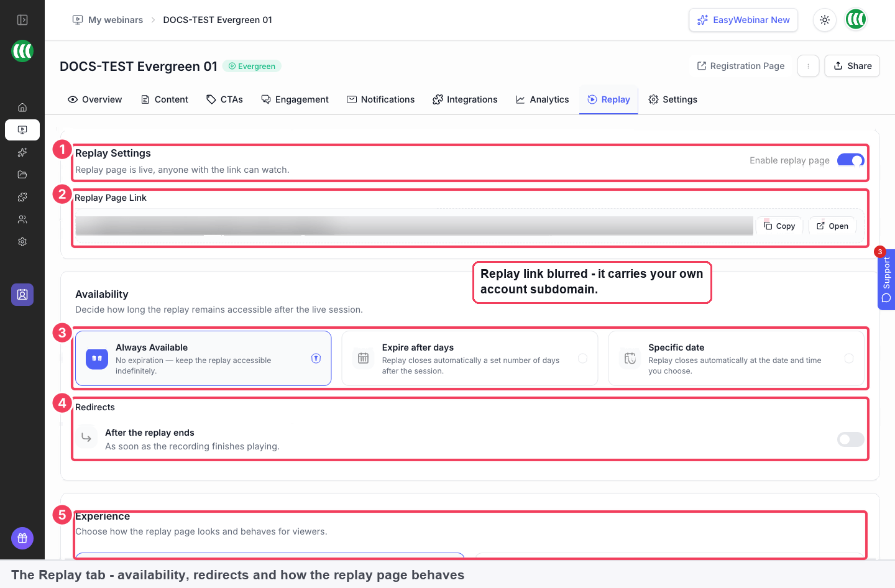
Task: Collapse the left sidebar panel
Action: (x=22, y=20)
